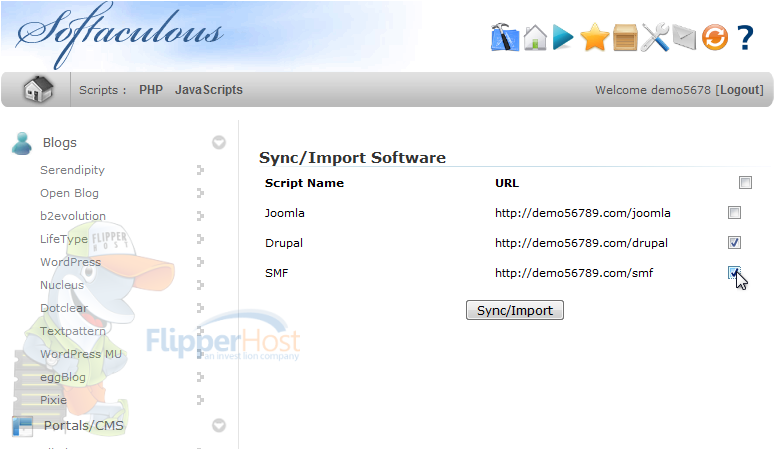The image size is (776, 450).
Task: Click the arrow next to Dotclear
Action: click(200, 308)
